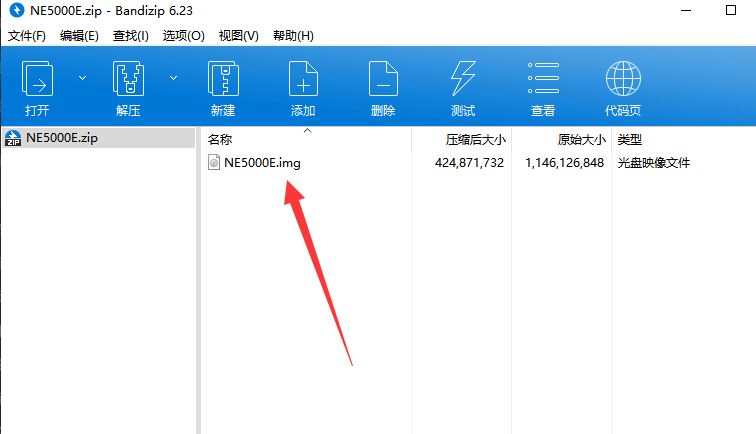The image size is (756, 434).
Task: Open the 帮助(H) menu
Action: tap(293, 36)
